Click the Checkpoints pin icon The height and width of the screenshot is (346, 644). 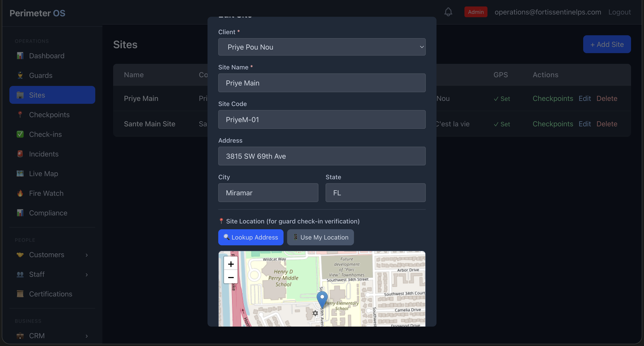coord(20,115)
